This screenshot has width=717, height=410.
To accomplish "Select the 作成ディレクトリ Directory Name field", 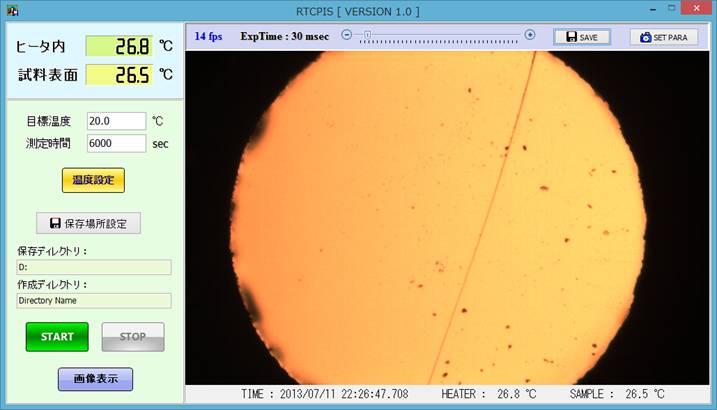I will tap(94, 300).
